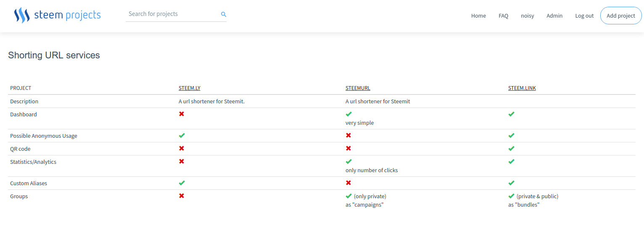This screenshot has width=644, height=231.
Task: Click the Dashboard row label
Action: coord(24,114)
